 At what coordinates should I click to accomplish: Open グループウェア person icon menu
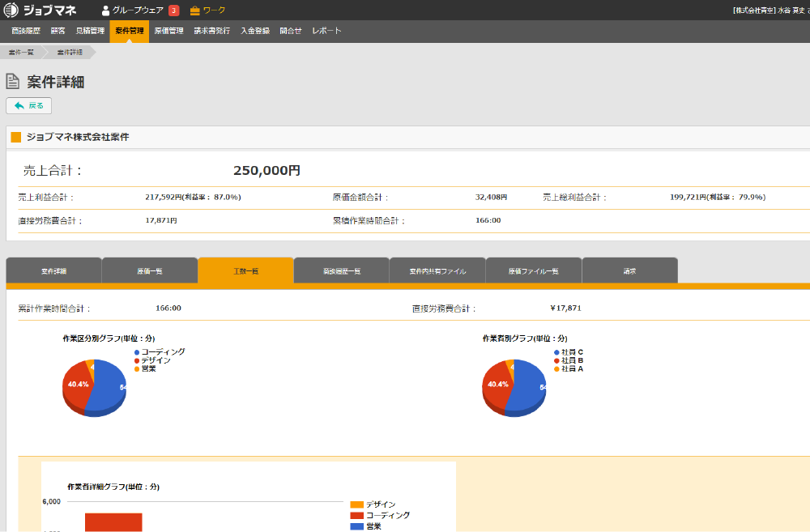click(x=105, y=11)
